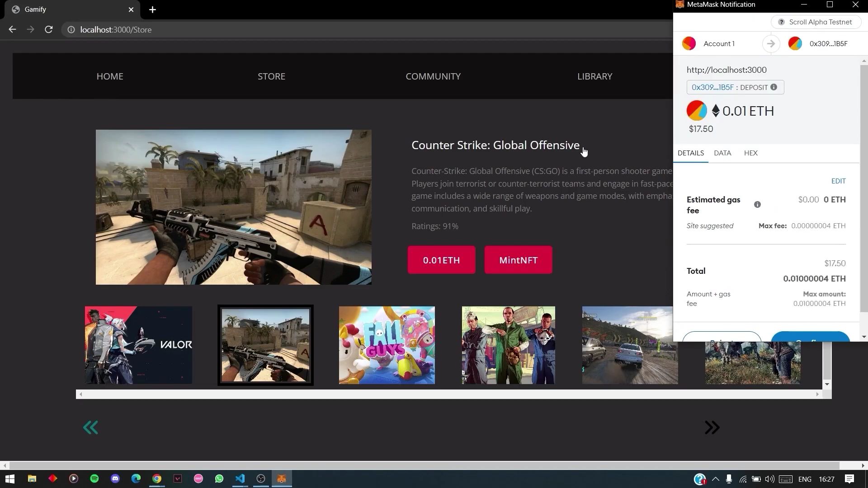868x488 pixels.
Task: Show estimated gas fee info tooltip icon
Action: click(757, 205)
